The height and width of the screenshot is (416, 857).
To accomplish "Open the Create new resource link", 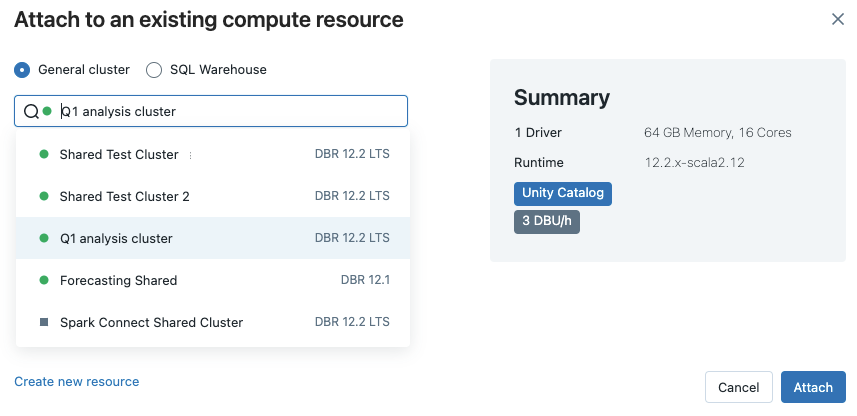I will pos(77,382).
